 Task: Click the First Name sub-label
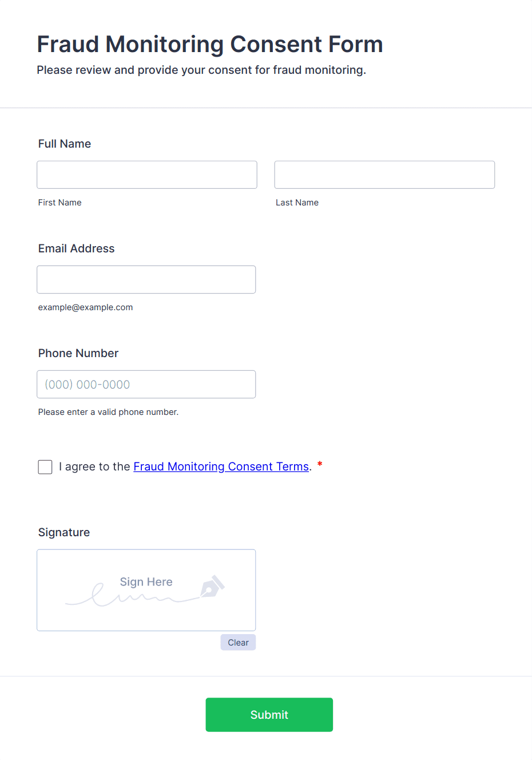point(60,203)
